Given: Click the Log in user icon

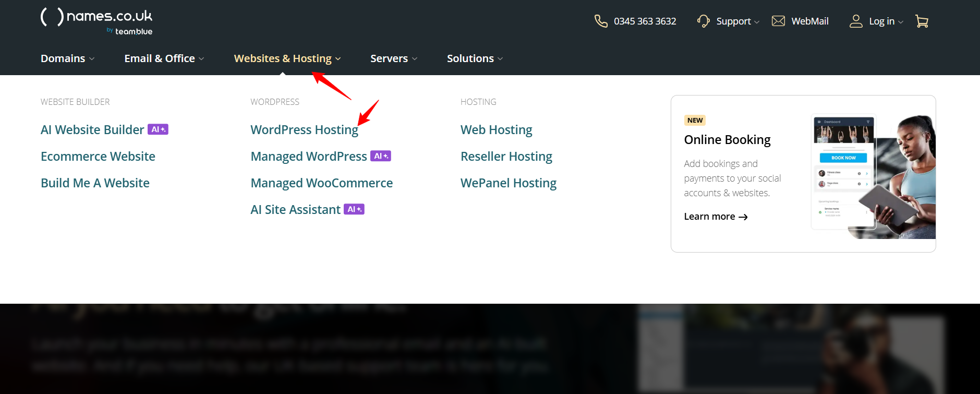Looking at the screenshot, I should click(x=856, y=21).
